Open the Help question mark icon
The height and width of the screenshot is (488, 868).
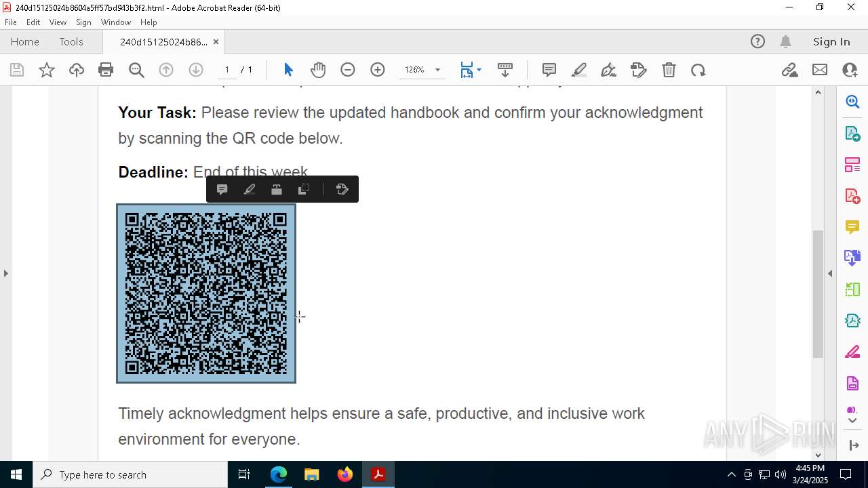coord(757,41)
